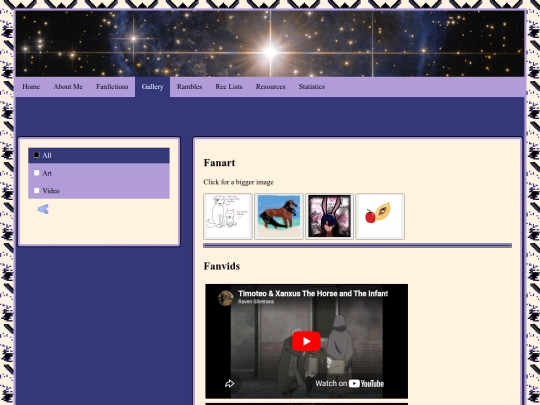
Task: Check the All filter checkbox
Action: pos(37,155)
